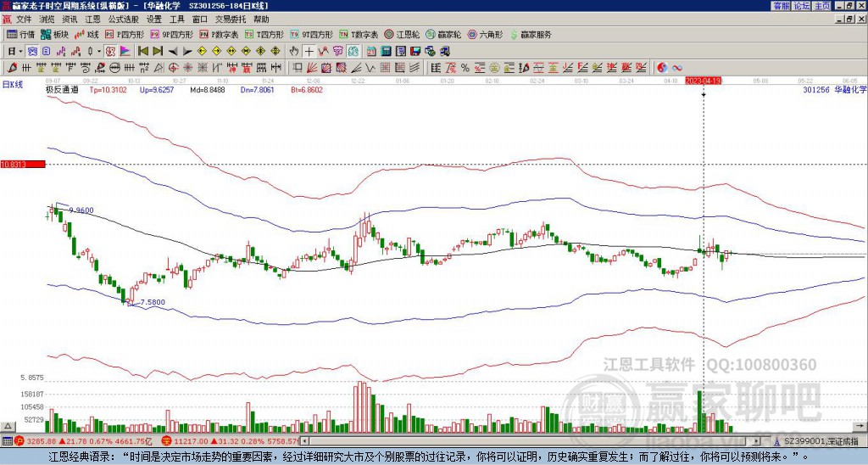Click the 10.8313 price label
This screenshot has width=868, height=465.
click(x=23, y=164)
